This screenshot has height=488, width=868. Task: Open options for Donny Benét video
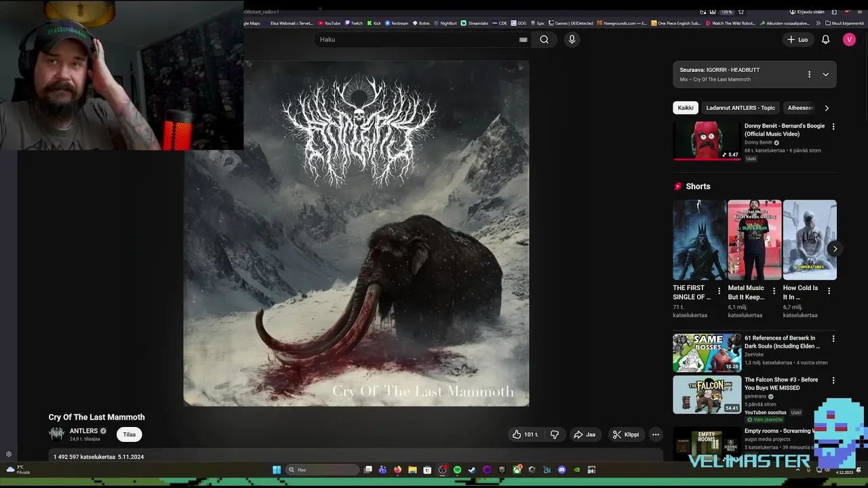[833, 127]
